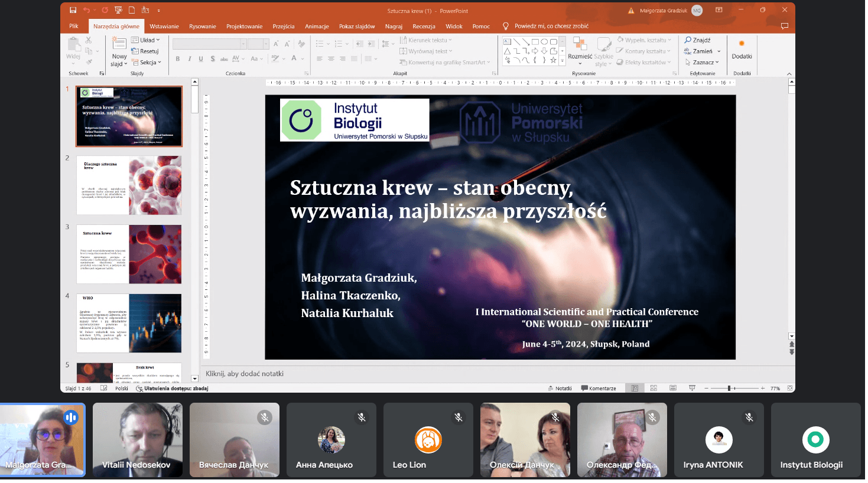Screen dimensions: 868x483
Task: Open the Rozmieść arrange dropdown
Action: point(580,51)
